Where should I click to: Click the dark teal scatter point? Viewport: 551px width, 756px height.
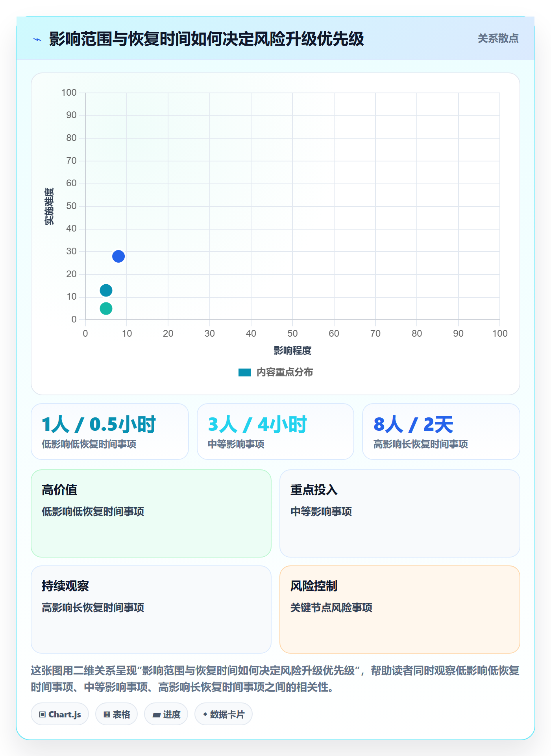tap(106, 291)
